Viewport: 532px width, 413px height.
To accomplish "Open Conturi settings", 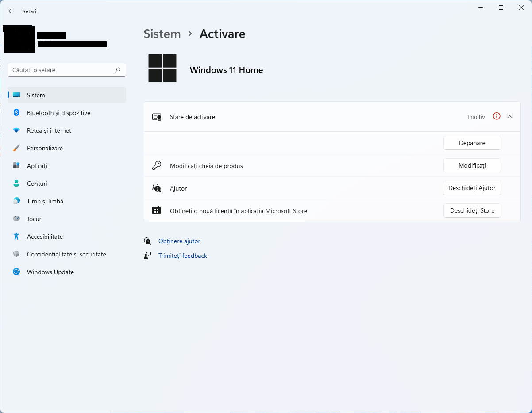I will pos(67,184).
